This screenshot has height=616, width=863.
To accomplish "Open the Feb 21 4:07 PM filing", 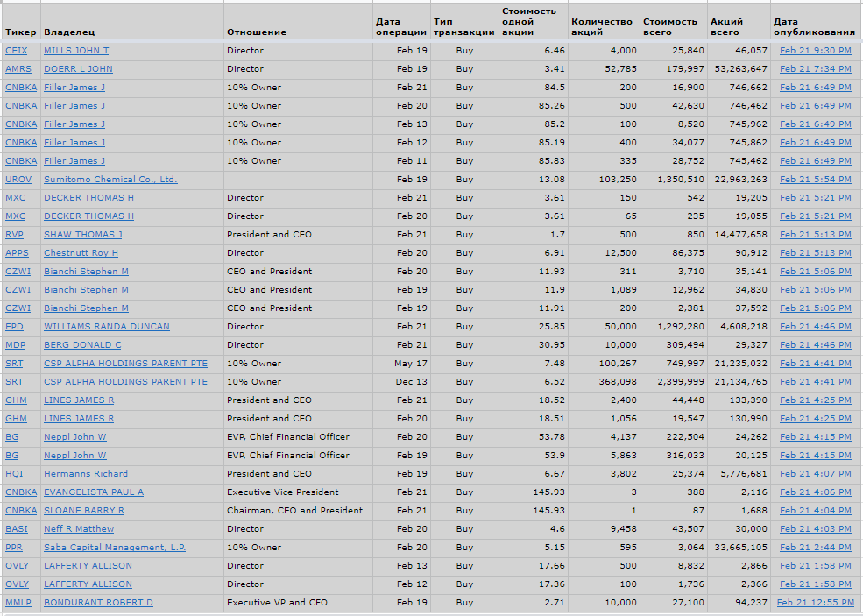I will [x=815, y=474].
